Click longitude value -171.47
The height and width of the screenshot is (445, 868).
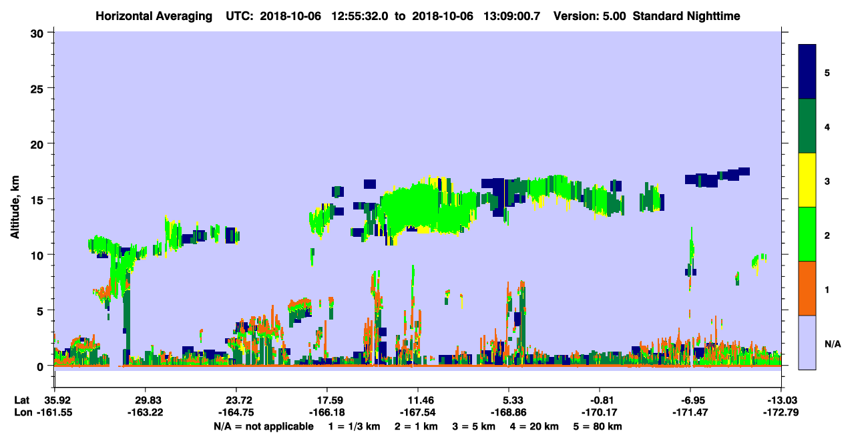[690, 412]
